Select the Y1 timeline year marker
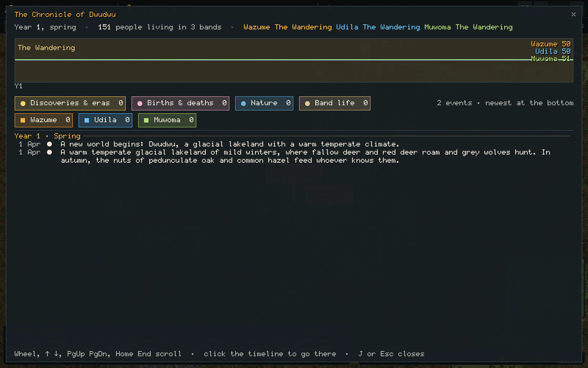The height and width of the screenshot is (368, 588). 18,86
